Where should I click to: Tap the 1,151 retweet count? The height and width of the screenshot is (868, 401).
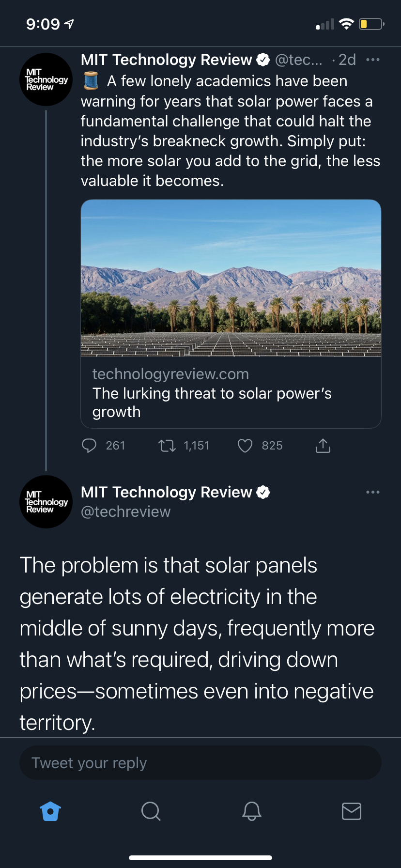(197, 446)
